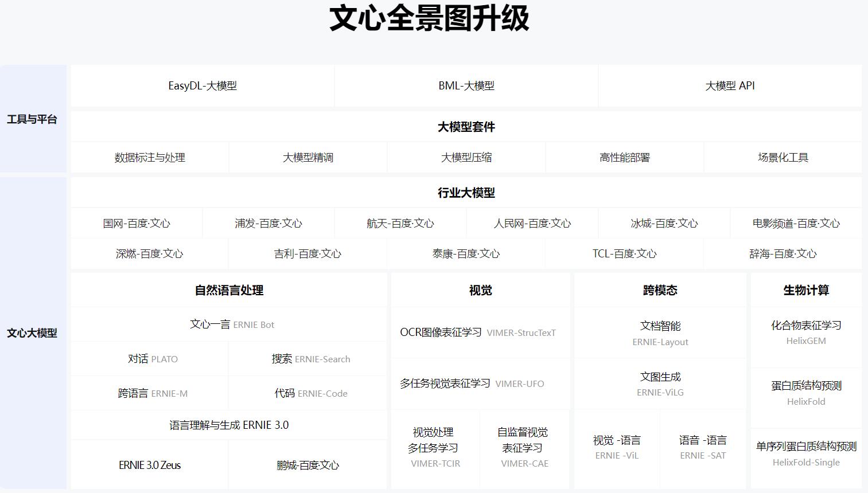
Task: Open 泰康-百度·文心
Action: [466, 253]
